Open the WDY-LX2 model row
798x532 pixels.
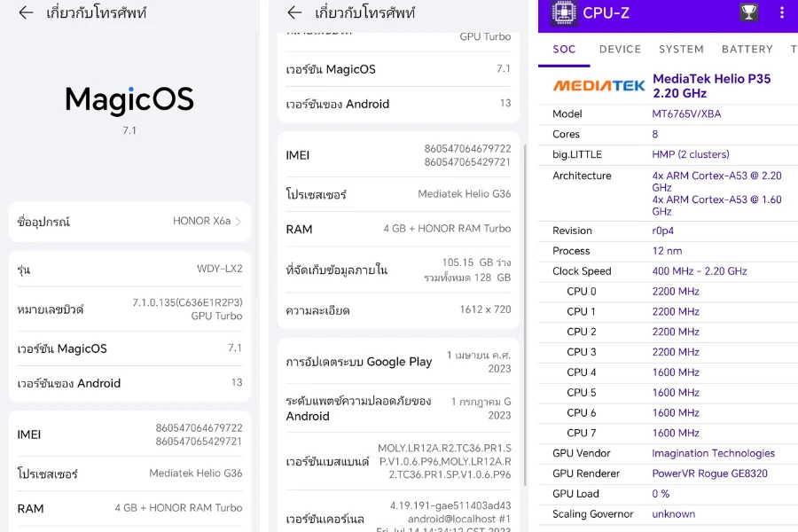(129, 269)
